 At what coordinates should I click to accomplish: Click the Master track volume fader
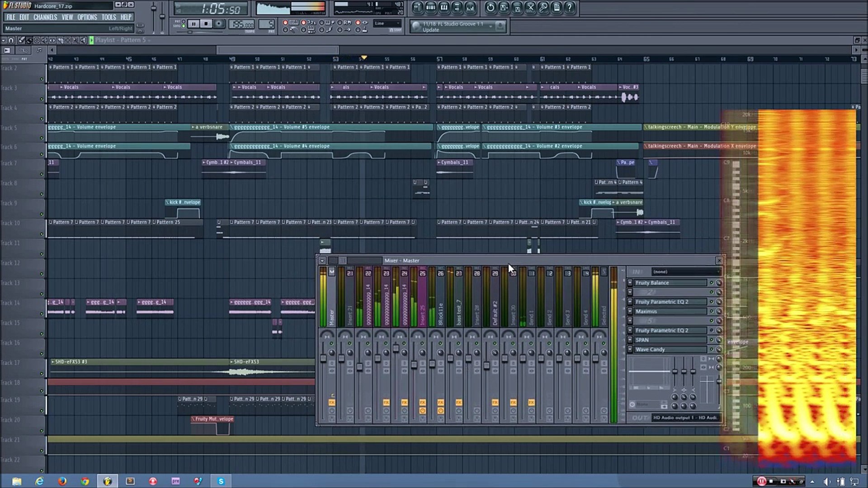pos(323,358)
